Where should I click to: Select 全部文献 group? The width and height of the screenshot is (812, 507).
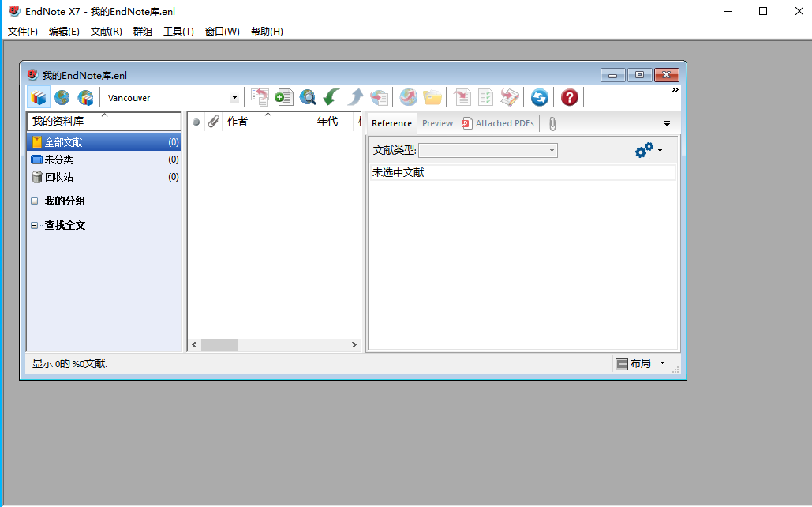tap(104, 142)
